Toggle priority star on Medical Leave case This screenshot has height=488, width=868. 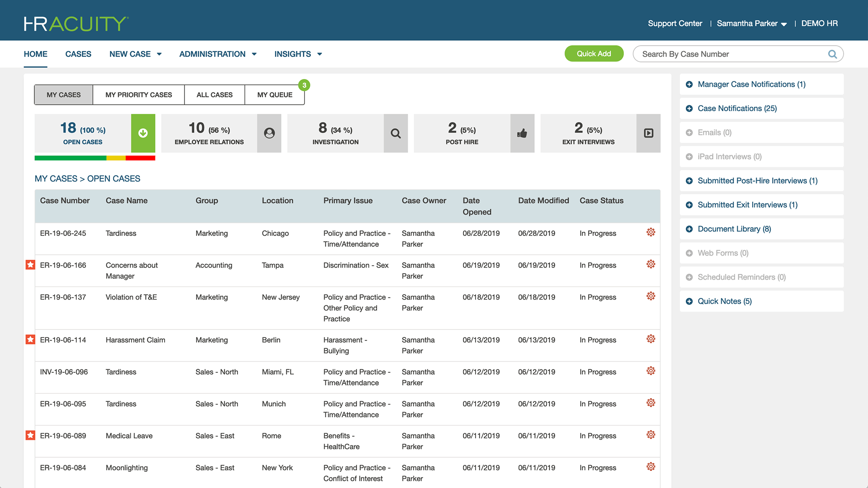[30, 435]
